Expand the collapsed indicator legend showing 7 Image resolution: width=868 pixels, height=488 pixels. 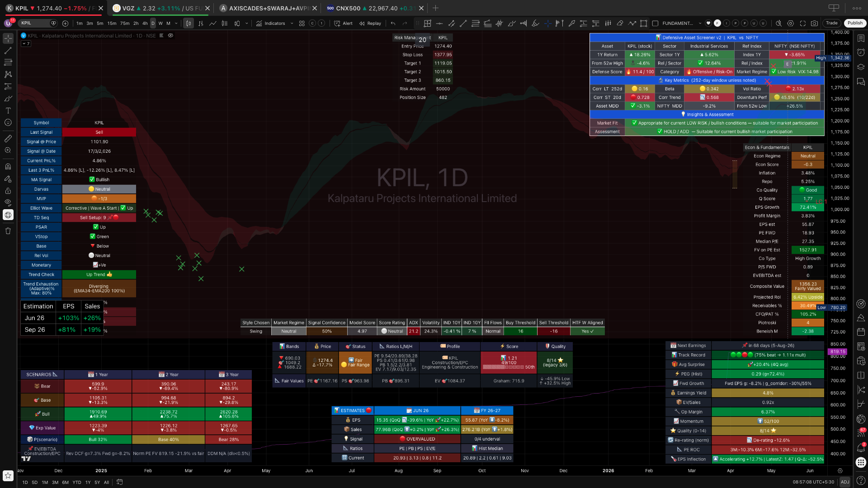[x=26, y=44]
